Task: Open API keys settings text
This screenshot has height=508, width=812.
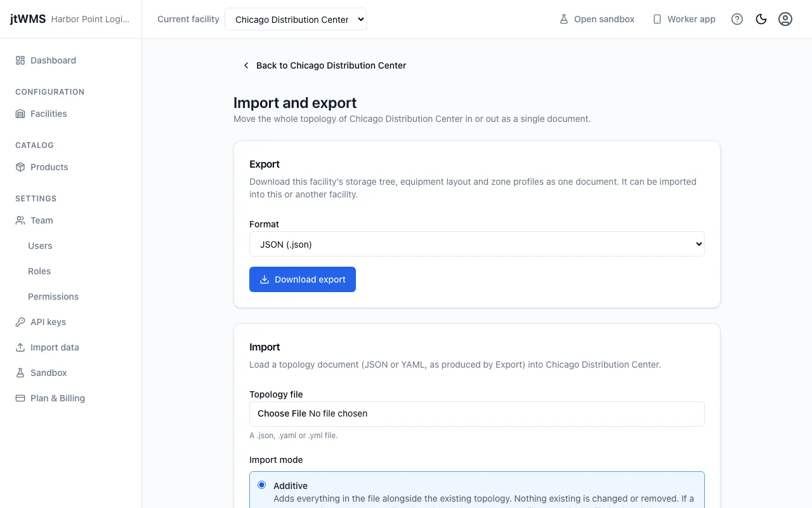Action: (48, 322)
